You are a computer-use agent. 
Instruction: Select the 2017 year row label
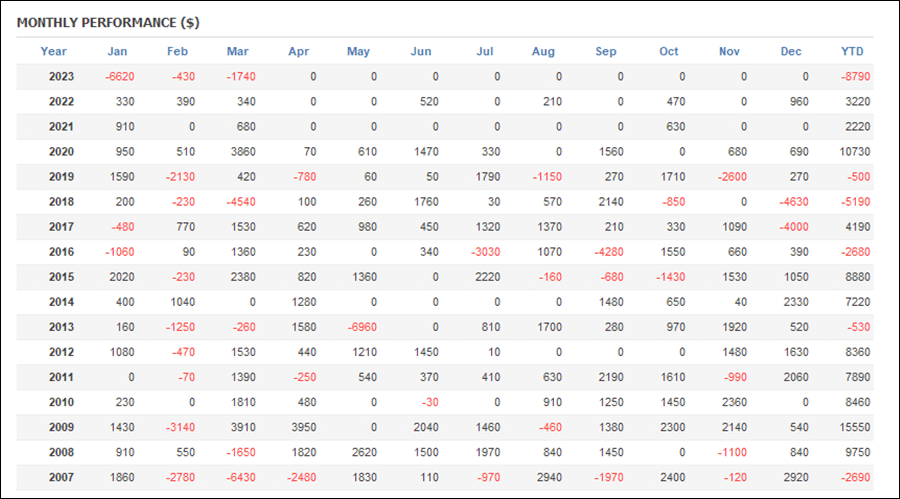61,227
